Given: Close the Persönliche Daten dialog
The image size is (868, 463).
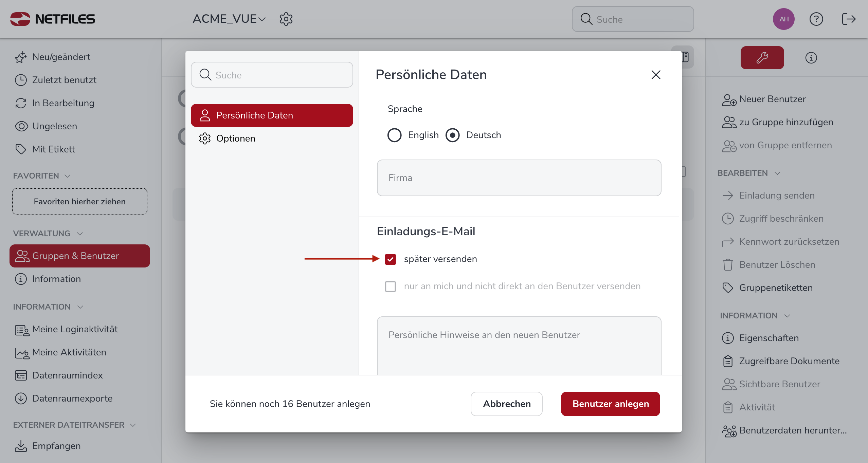Looking at the screenshot, I should click(656, 75).
